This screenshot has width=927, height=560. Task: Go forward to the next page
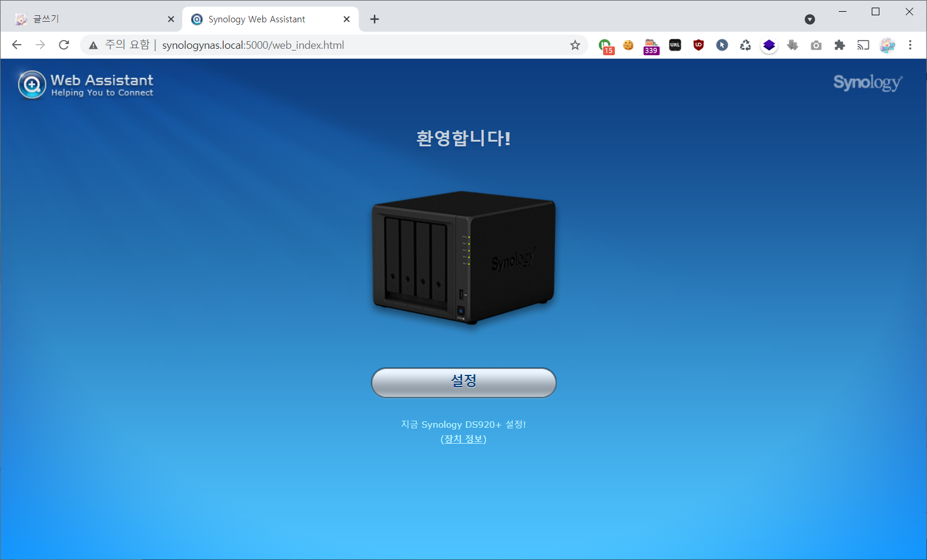tap(40, 45)
